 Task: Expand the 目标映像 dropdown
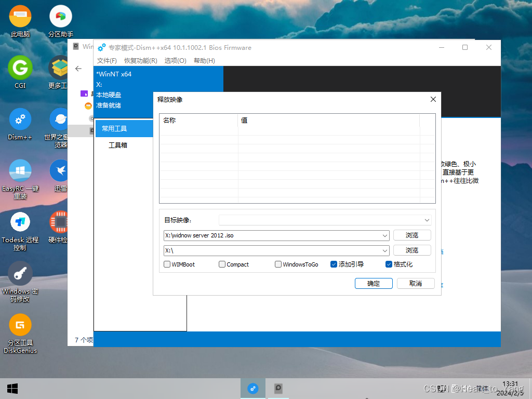(x=427, y=220)
